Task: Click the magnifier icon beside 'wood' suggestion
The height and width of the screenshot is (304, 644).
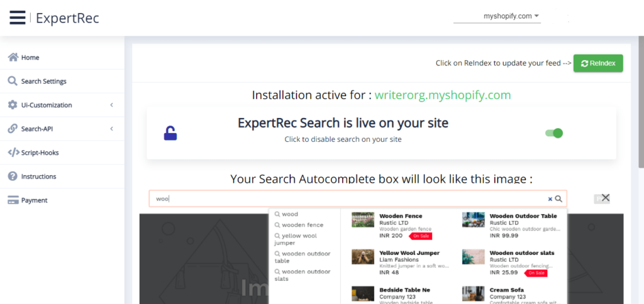Action: click(277, 214)
